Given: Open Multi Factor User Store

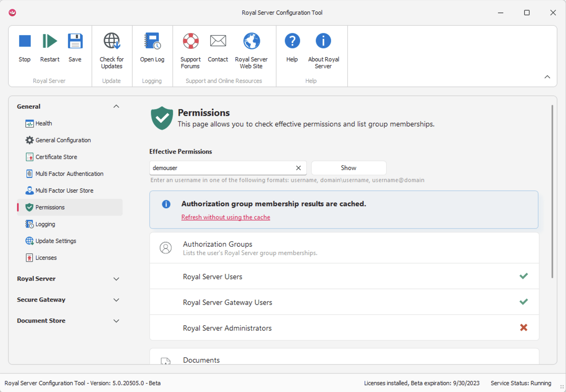Looking at the screenshot, I should pyautogui.click(x=70, y=190).
